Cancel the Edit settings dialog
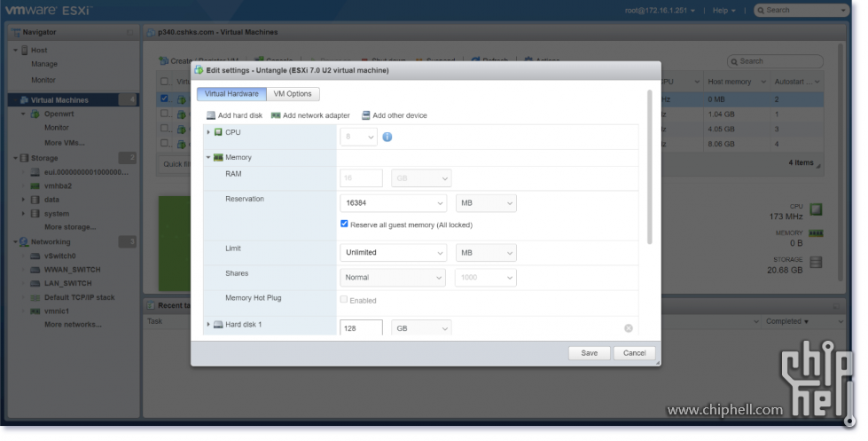Screen dimensions: 868x441 pos(635,353)
